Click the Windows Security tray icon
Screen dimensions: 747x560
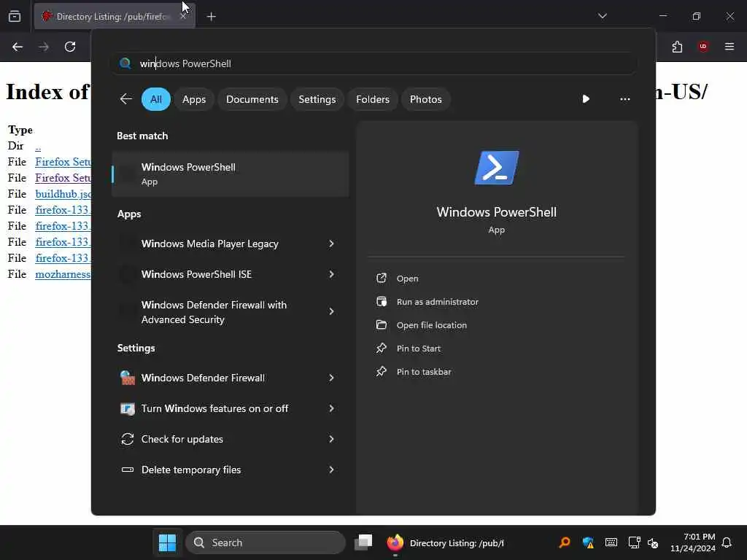(x=588, y=542)
